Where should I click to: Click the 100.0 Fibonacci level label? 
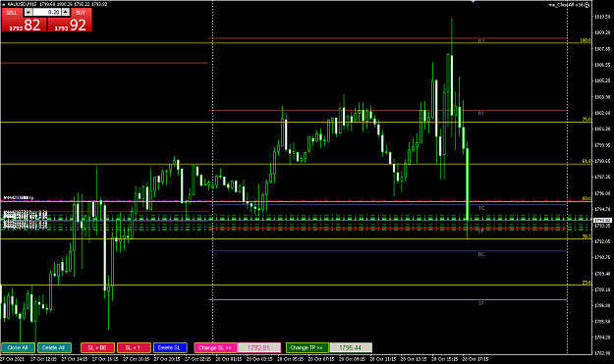click(586, 40)
